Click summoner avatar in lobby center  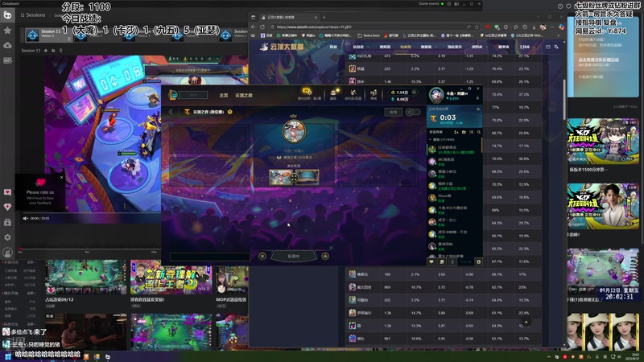click(294, 131)
